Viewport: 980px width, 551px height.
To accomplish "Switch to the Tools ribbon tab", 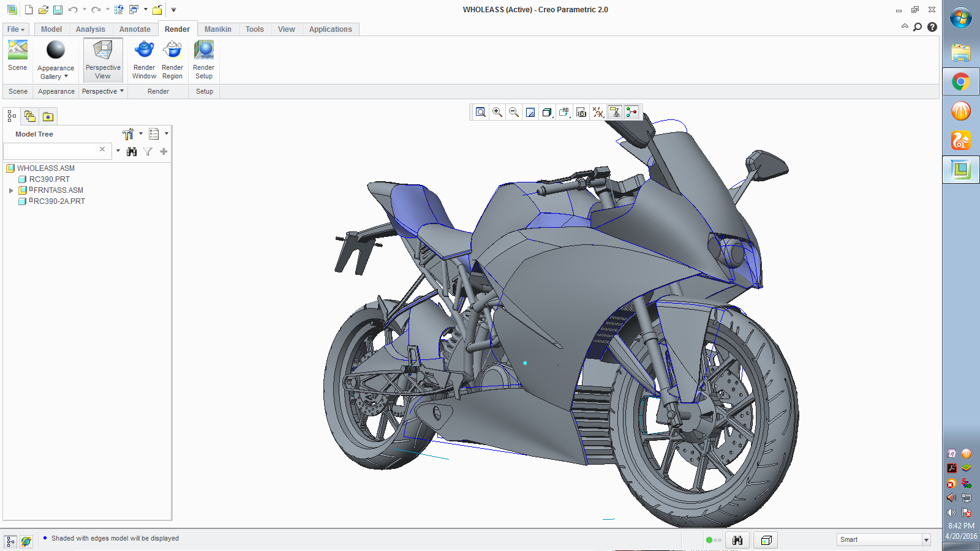I will [x=255, y=29].
